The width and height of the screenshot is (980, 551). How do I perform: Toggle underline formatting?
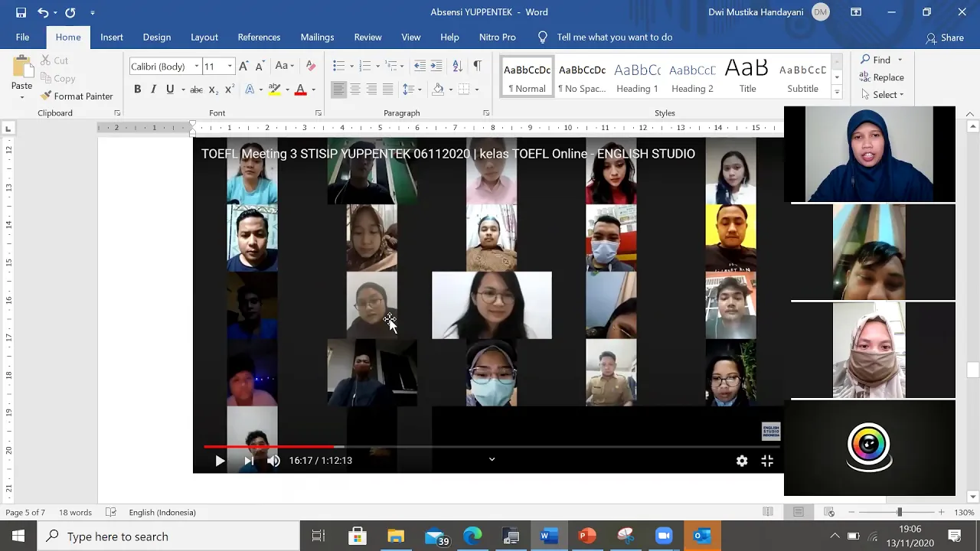tap(170, 90)
